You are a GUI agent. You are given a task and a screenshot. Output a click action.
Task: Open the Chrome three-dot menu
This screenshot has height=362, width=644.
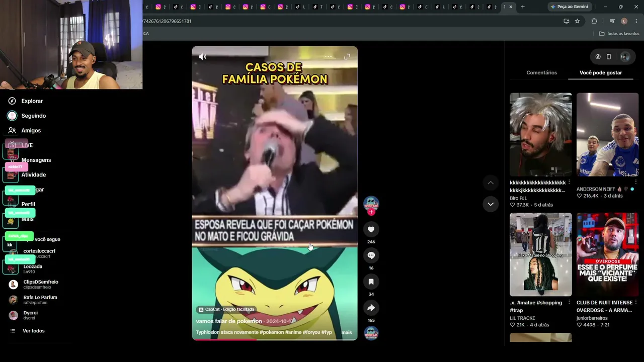[x=636, y=21]
